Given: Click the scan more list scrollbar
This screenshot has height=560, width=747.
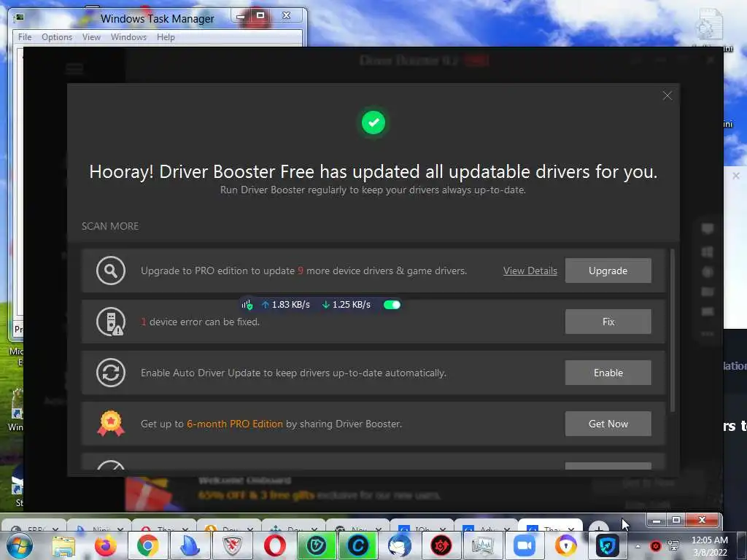Looking at the screenshot, I should pos(672,330).
